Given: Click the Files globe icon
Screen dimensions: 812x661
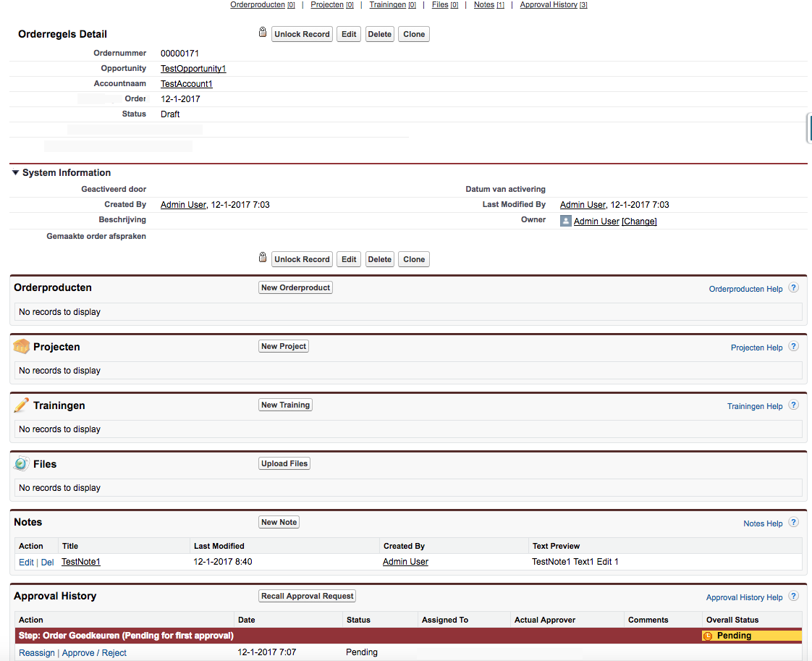Looking at the screenshot, I should (x=21, y=463).
